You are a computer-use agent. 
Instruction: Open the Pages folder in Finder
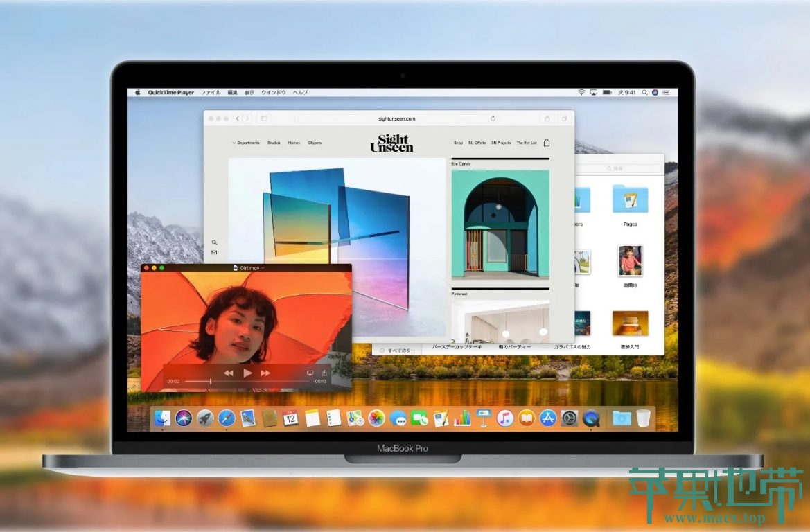click(x=630, y=199)
